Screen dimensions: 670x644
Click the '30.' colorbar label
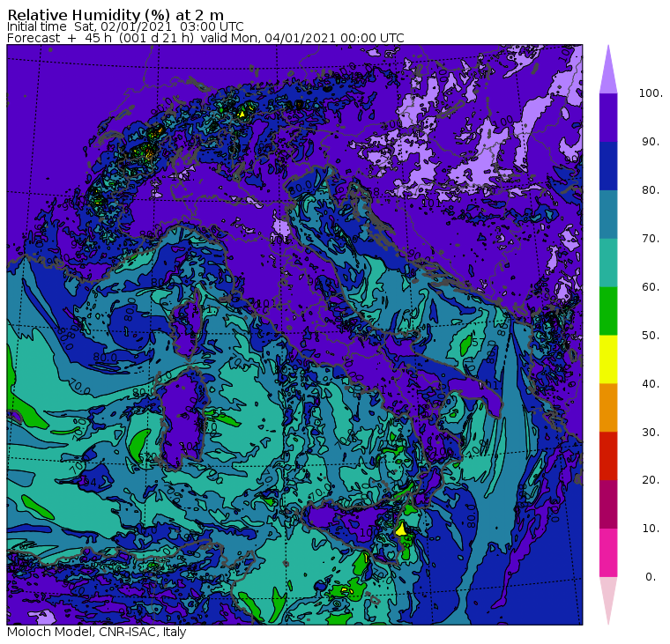[651, 433]
